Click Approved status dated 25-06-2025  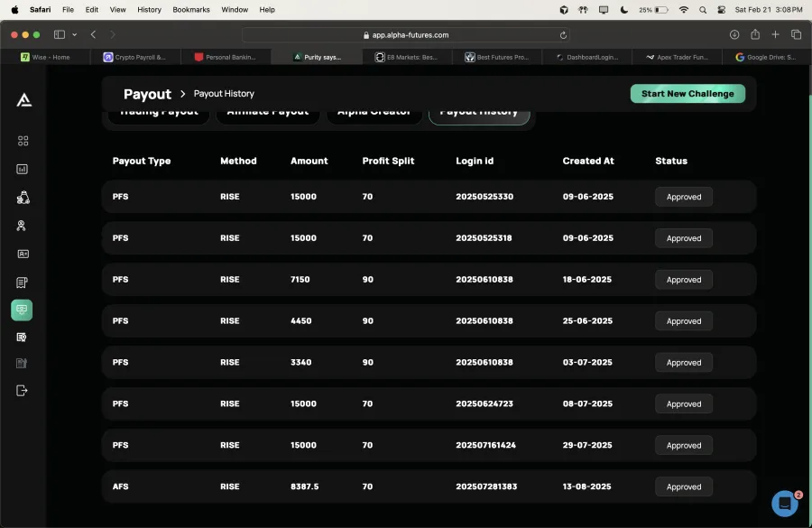[x=684, y=321]
